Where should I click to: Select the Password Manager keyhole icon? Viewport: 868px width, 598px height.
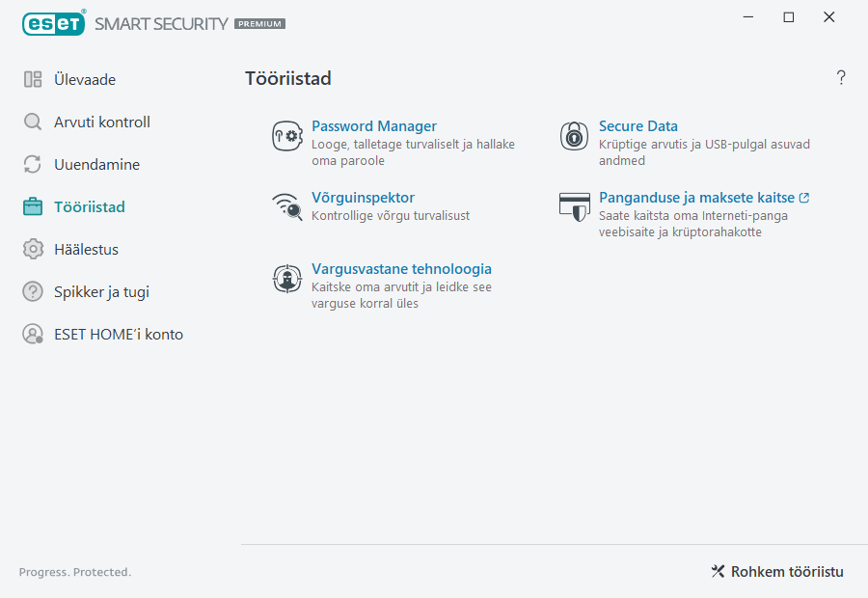click(286, 136)
